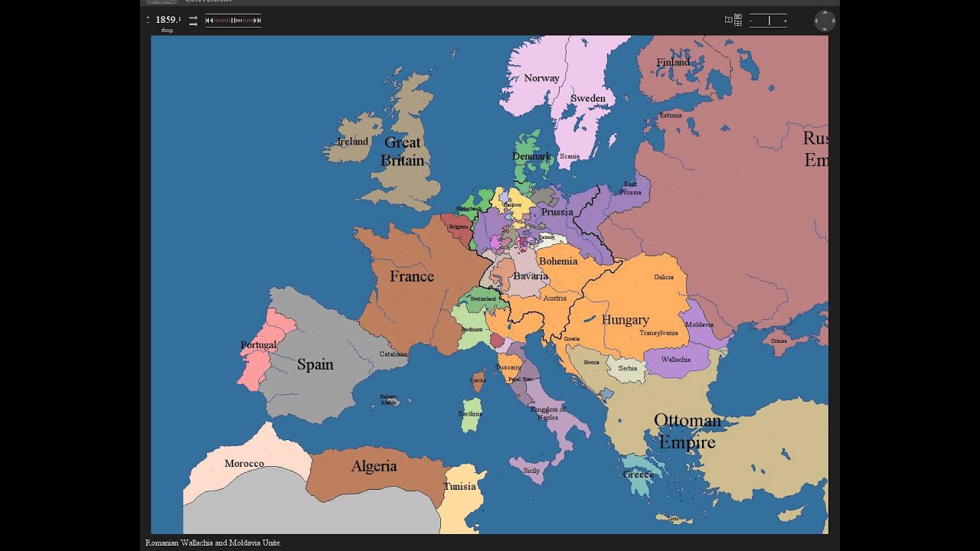Click the 1859 year display
This screenshot has width=980, height=551.
tap(168, 20)
